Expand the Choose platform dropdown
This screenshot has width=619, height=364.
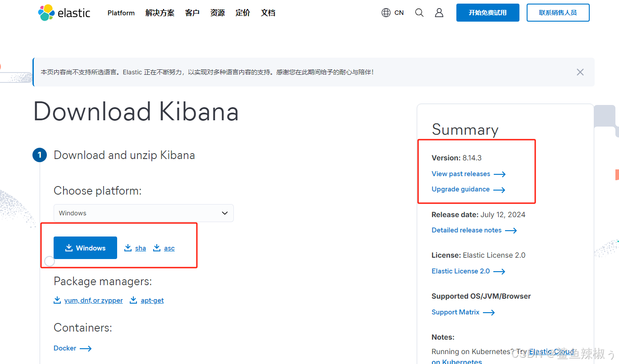coord(144,213)
